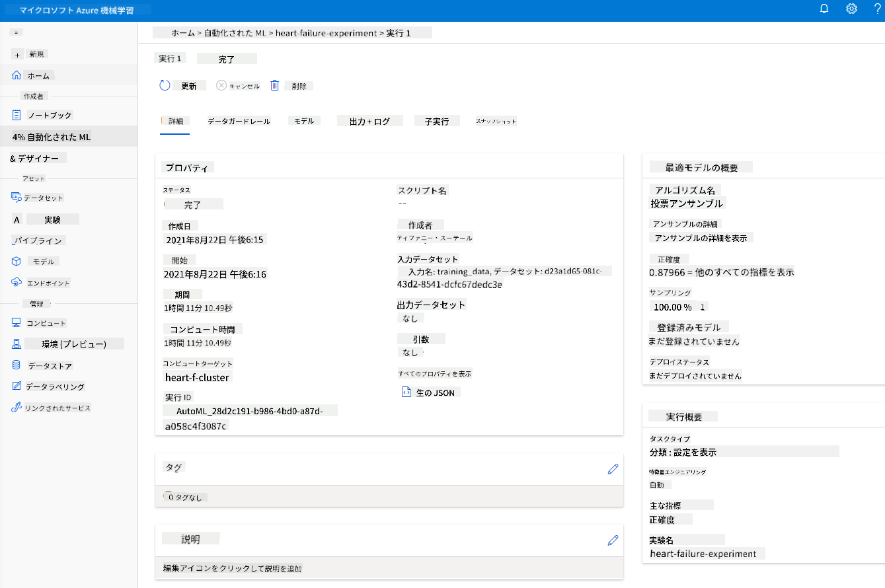This screenshot has width=885, height=588.
Task: Click 設定を表示 in the run summary
Action: tap(695, 452)
